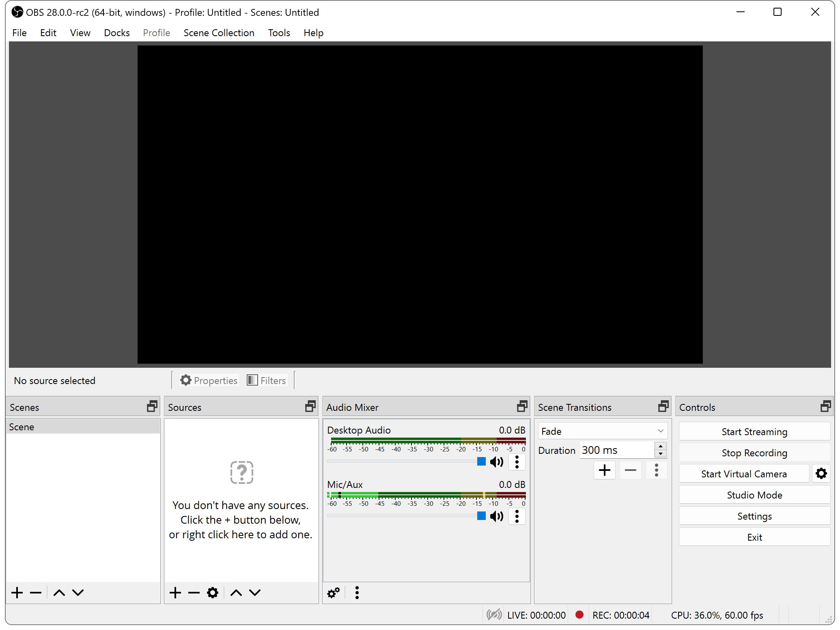840x630 pixels.
Task: Add a new scene with the plus icon
Action: click(17, 592)
